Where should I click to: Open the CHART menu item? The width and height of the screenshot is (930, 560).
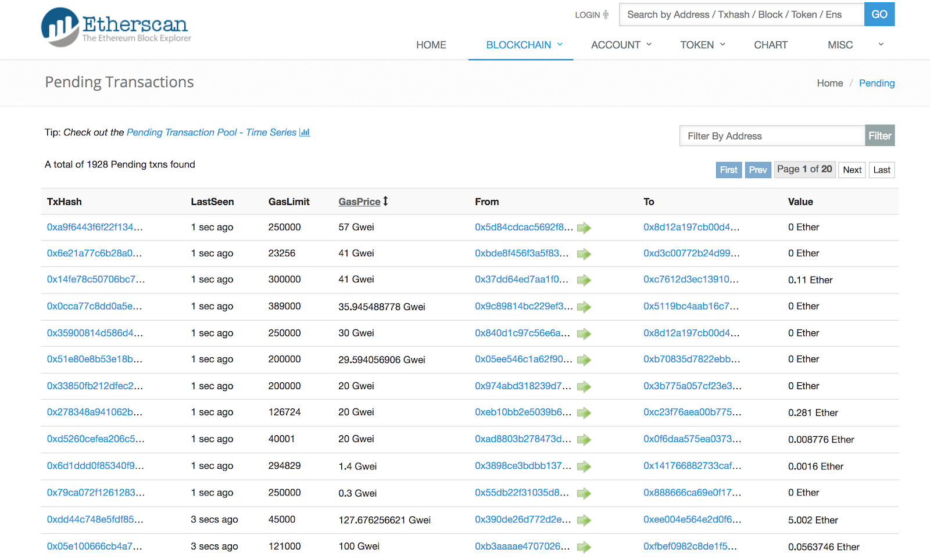[x=771, y=45]
